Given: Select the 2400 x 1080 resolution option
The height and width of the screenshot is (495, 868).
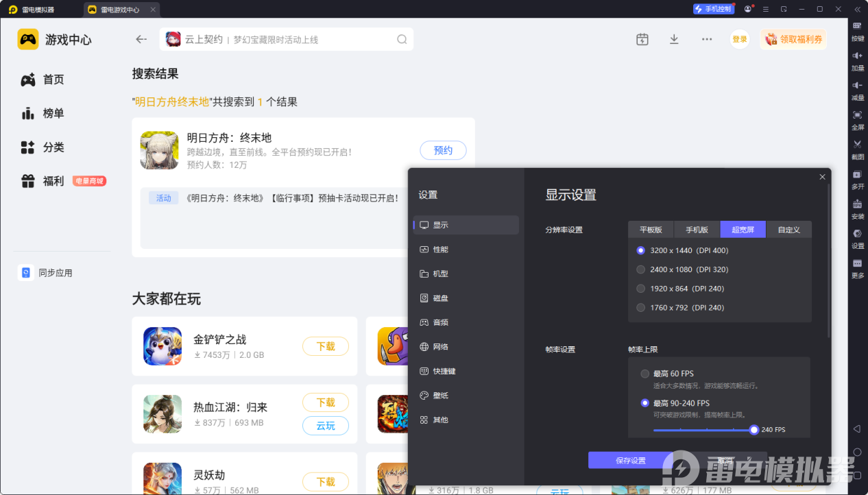Looking at the screenshot, I should (x=641, y=269).
